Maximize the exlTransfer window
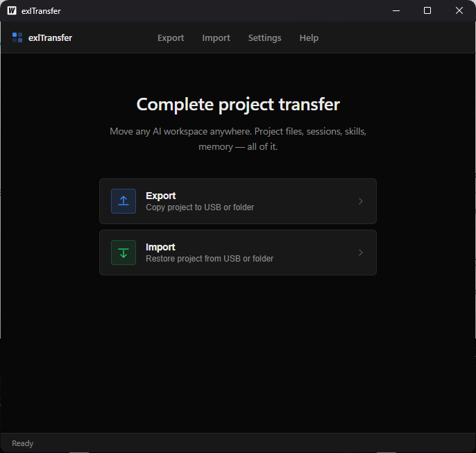This screenshot has height=453, width=476. tap(427, 10)
